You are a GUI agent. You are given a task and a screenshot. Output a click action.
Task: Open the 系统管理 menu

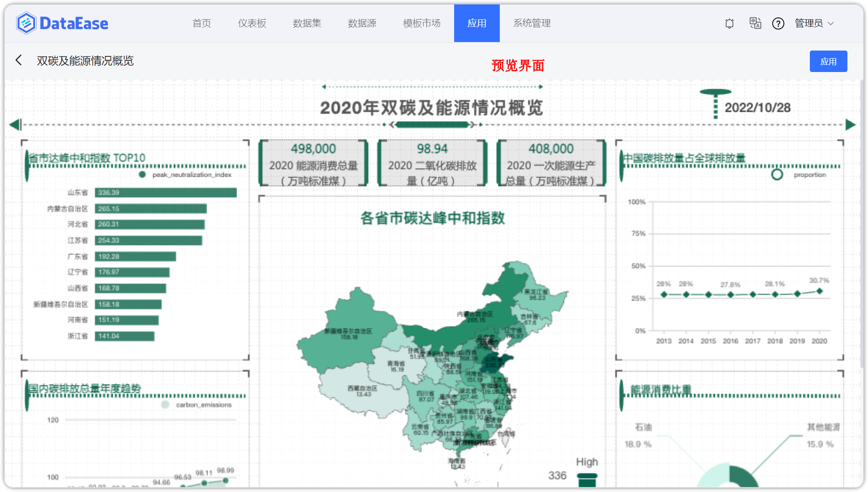[x=532, y=23]
